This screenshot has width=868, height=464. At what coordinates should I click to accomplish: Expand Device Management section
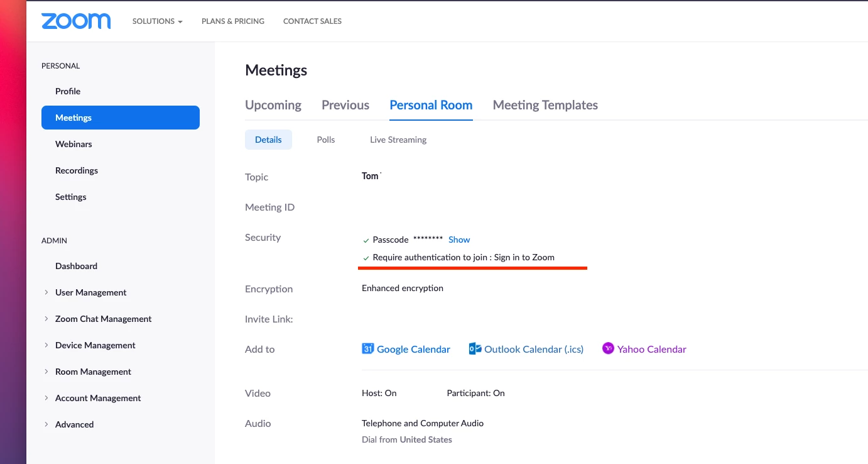[x=46, y=345]
